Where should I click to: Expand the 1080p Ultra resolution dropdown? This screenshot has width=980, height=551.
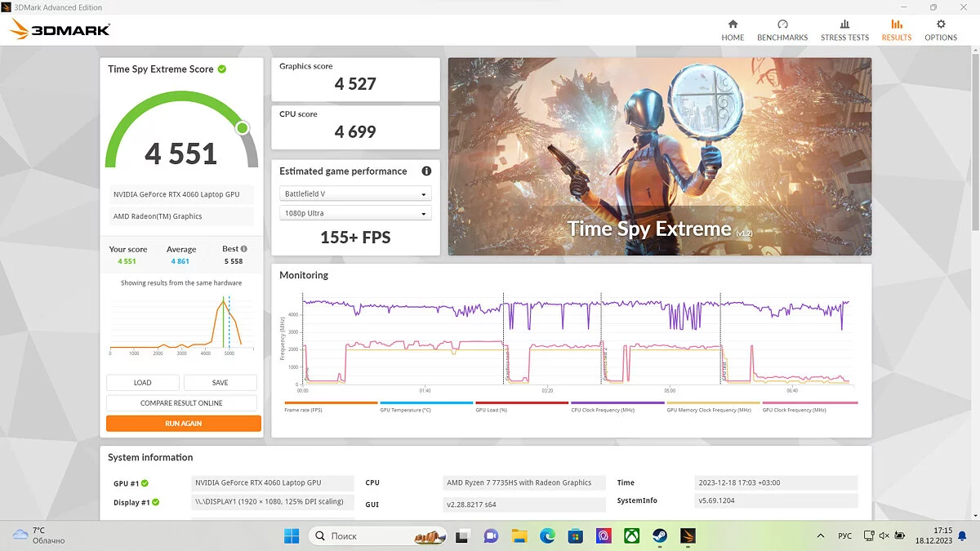point(355,214)
